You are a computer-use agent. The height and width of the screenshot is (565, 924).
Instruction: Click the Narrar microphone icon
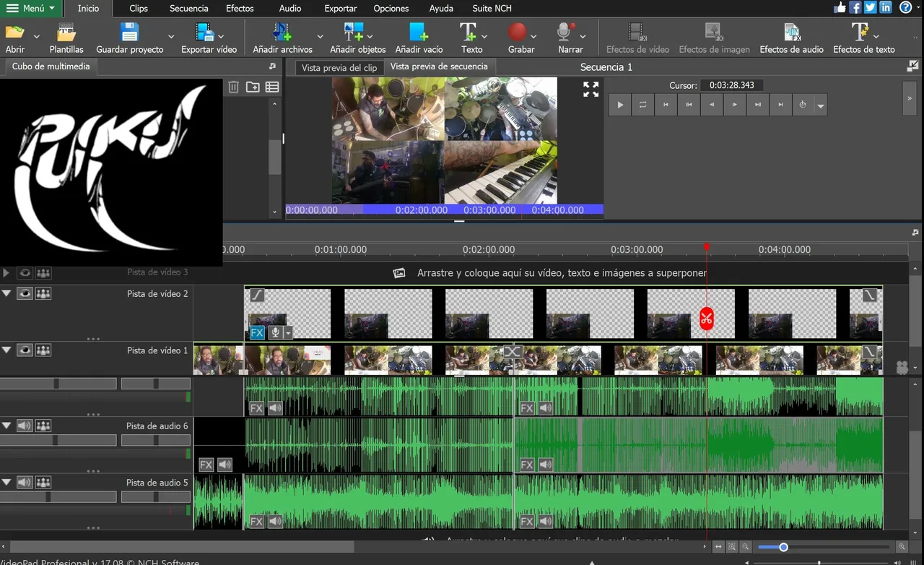coord(566,33)
